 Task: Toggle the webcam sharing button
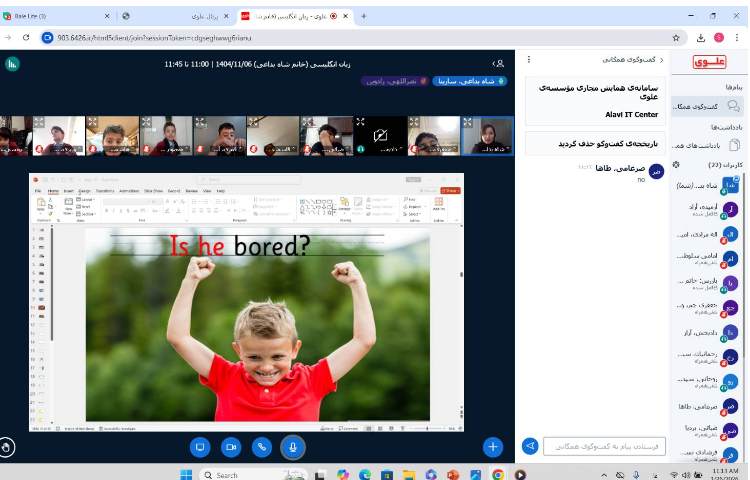(231, 447)
